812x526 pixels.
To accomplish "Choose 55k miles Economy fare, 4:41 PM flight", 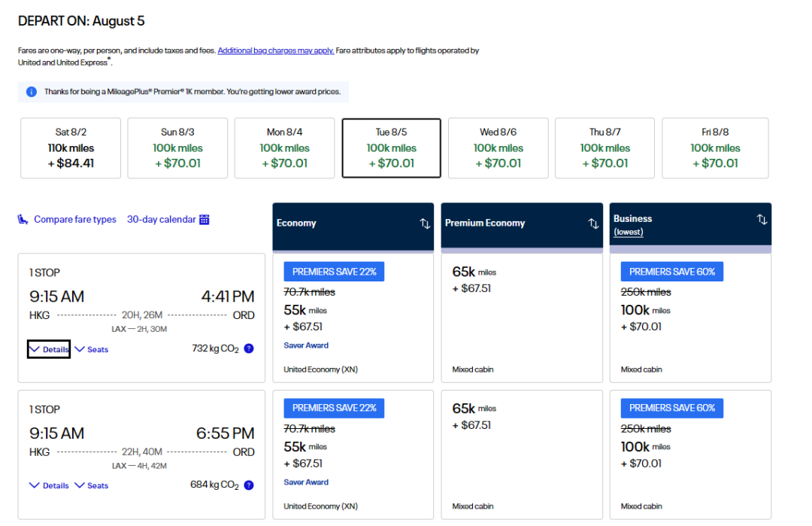I will coord(353,318).
